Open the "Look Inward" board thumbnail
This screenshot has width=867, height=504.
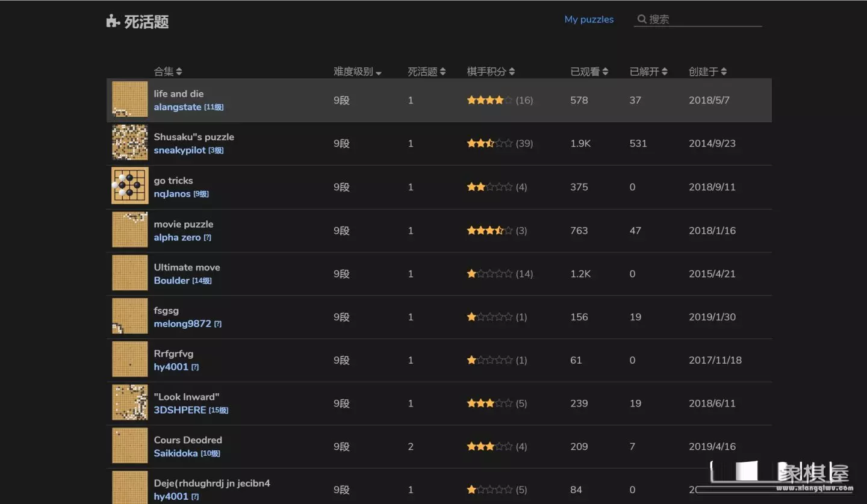[129, 403]
